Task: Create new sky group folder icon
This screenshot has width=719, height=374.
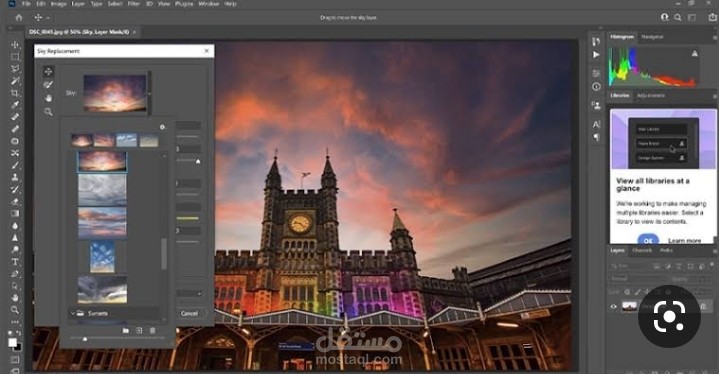Action: (126, 330)
